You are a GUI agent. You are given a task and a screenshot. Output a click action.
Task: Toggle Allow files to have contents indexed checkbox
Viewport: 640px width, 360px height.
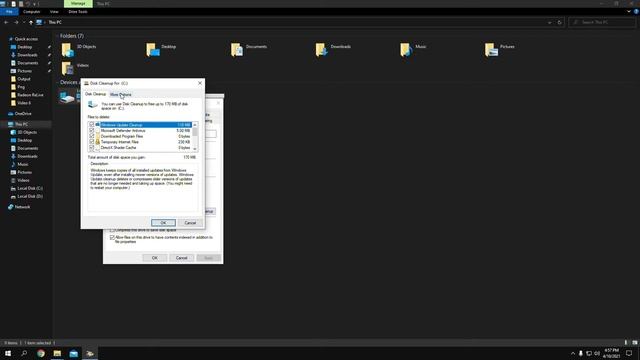112,238
